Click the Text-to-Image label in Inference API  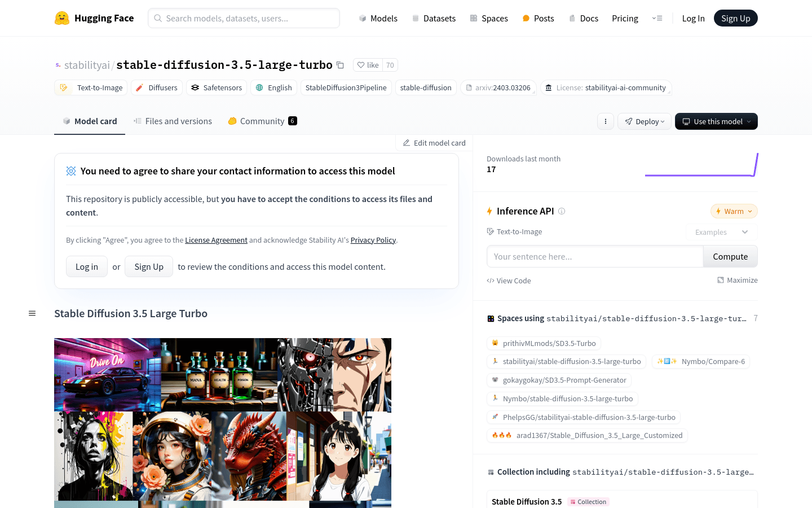point(514,231)
